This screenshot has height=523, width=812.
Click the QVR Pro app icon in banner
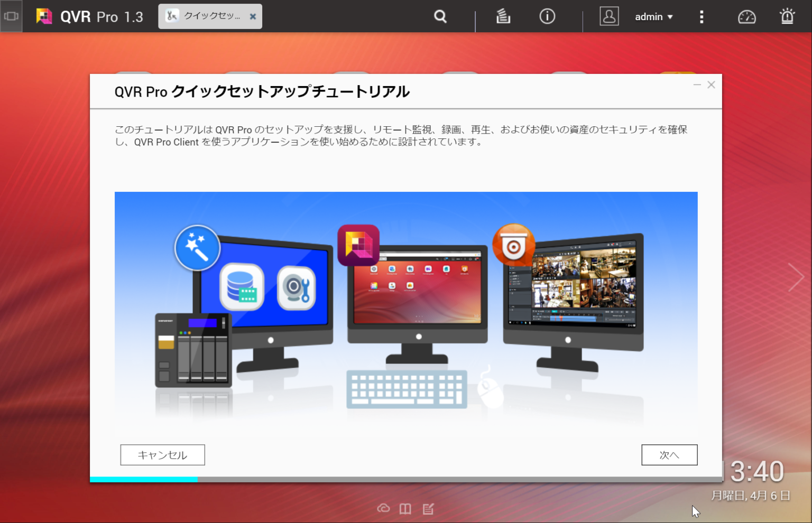[x=358, y=245]
